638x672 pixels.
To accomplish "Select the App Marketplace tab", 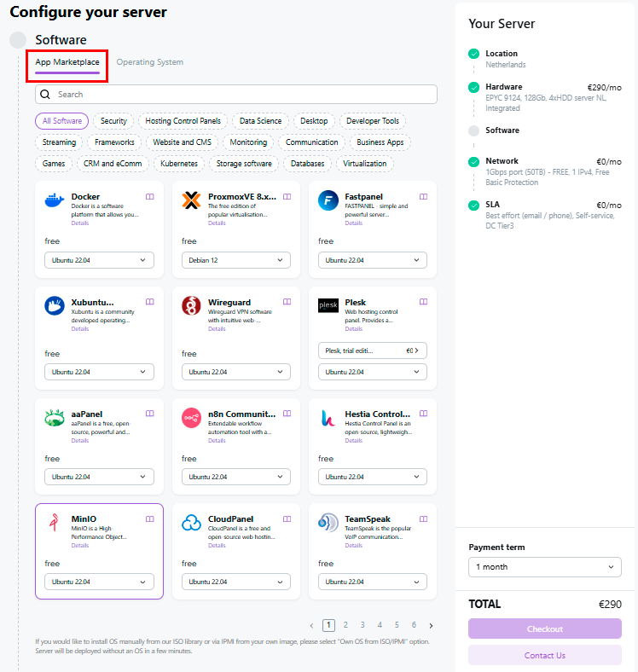I will (67, 62).
